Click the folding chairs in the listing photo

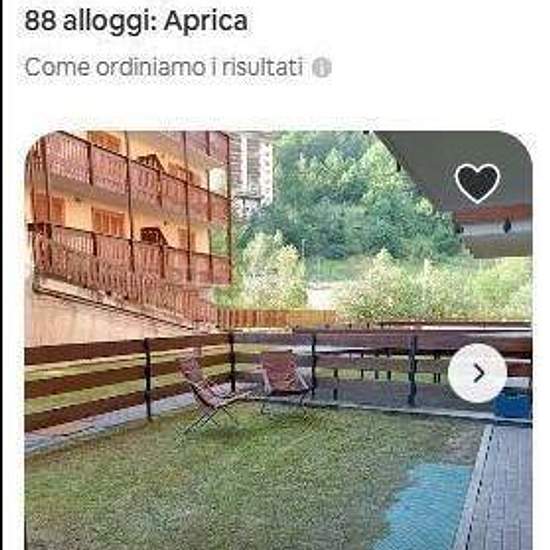pyautogui.click(x=246, y=388)
